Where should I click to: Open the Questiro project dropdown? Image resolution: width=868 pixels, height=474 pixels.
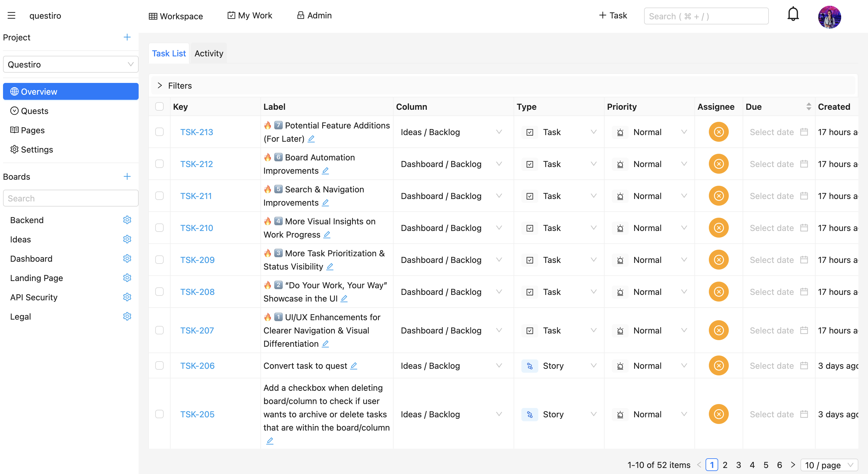coord(71,64)
